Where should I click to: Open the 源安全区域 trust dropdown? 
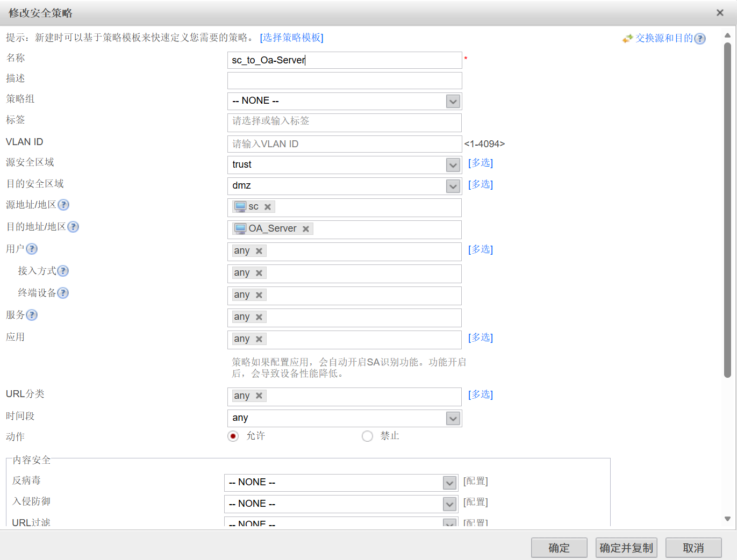[453, 165]
